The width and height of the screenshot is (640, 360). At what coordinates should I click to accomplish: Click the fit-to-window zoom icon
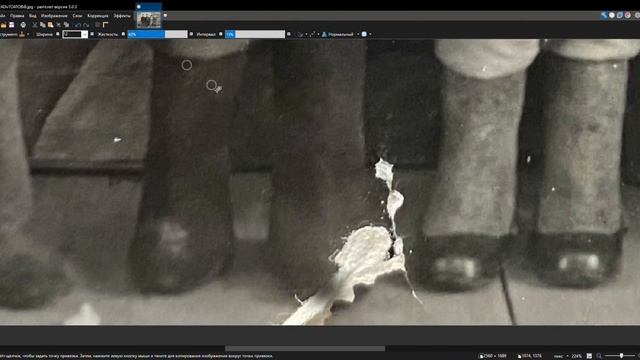coord(589,356)
